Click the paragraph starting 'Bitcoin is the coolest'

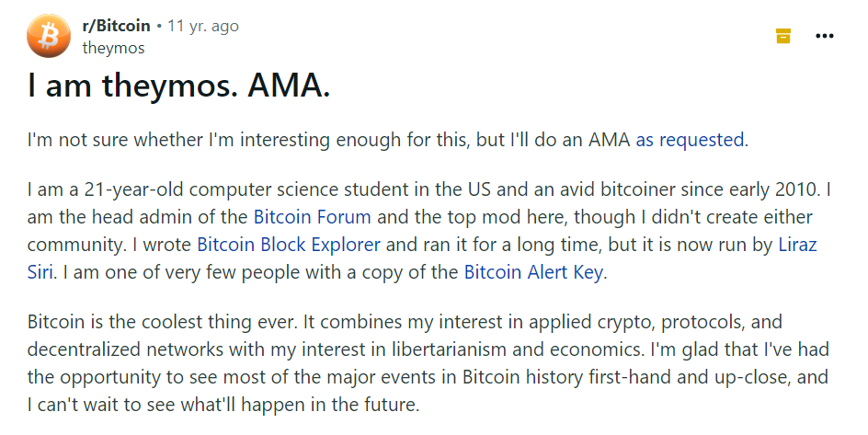(428, 363)
